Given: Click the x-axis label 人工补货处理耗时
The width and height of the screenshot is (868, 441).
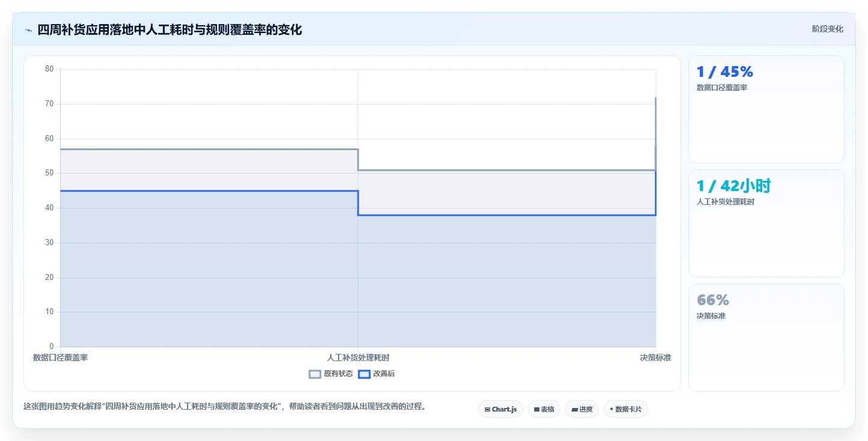Looking at the screenshot, I should 358,357.
